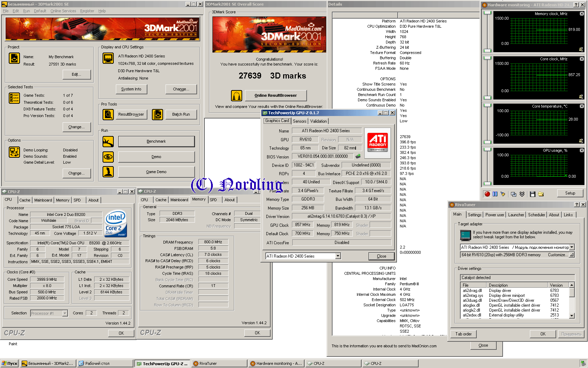The height and width of the screenshot is (368, 588).
Task: Switch to RivaTuner via taskbar button
Action: [x=219, y=363]
